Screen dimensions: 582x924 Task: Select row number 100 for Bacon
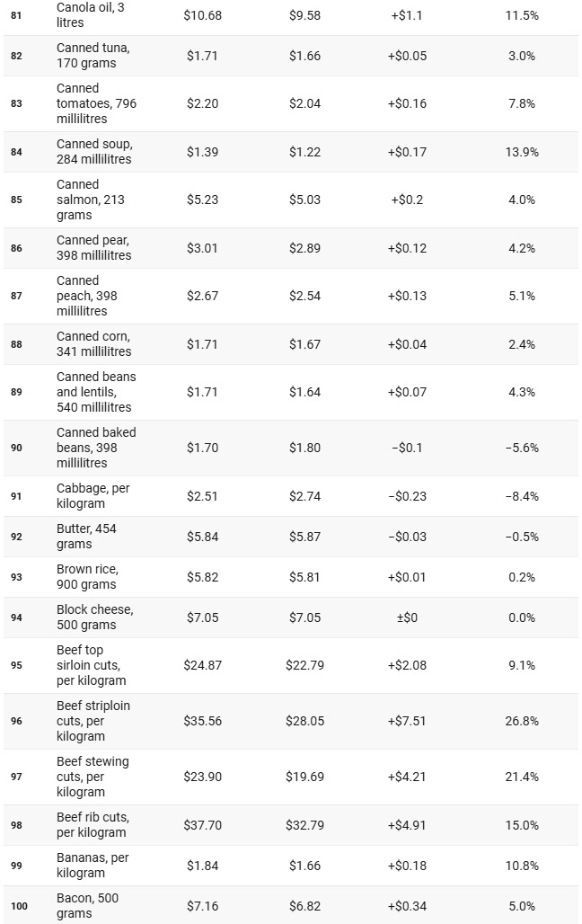19,906
